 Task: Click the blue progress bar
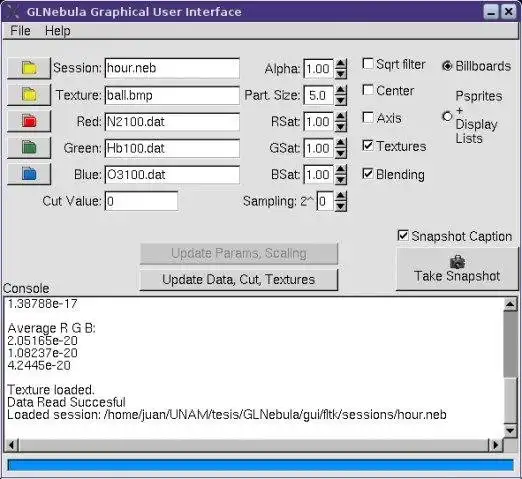pos(260,465)
